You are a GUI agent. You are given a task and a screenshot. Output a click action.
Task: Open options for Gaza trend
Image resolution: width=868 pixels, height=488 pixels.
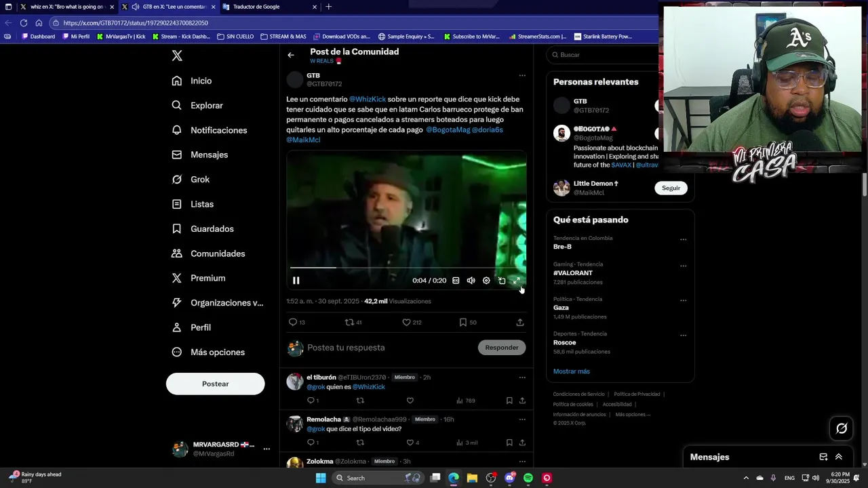(683, 300)
